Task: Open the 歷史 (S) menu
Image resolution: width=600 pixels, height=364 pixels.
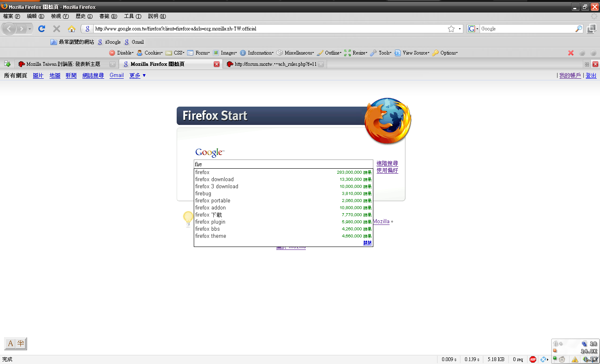Action: tap(84, 16)
